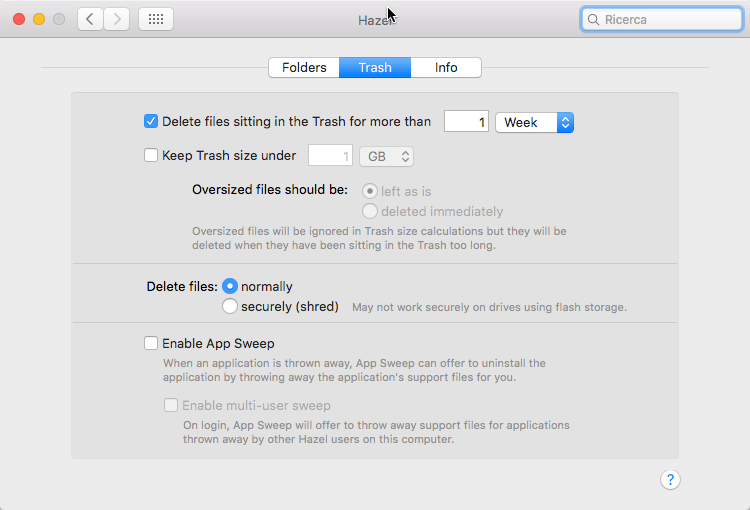
Task: Switch to the Folders tab
Action: coord(304,67)
